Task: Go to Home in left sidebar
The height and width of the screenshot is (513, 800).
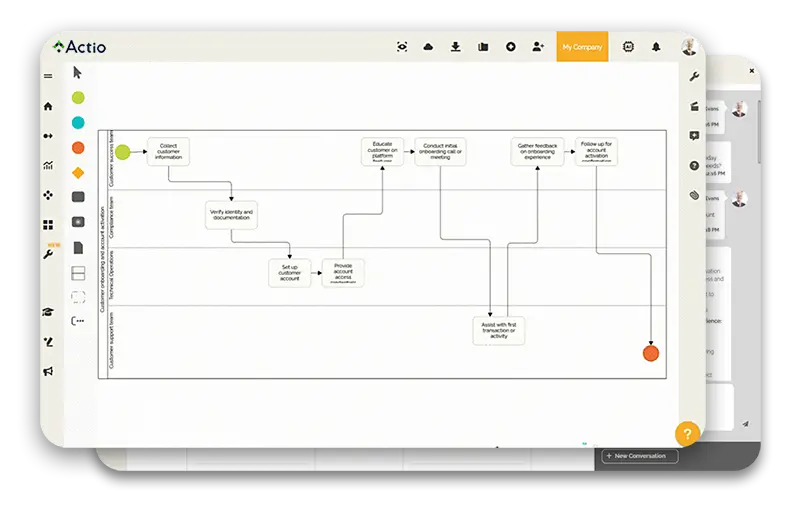Action: point(48,106)
